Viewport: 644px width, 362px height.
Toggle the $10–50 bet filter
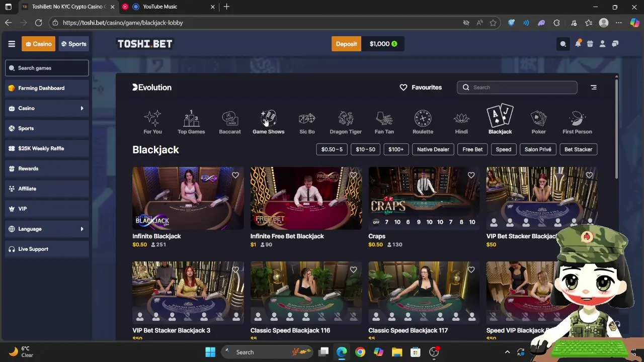(x=366, y=149)
